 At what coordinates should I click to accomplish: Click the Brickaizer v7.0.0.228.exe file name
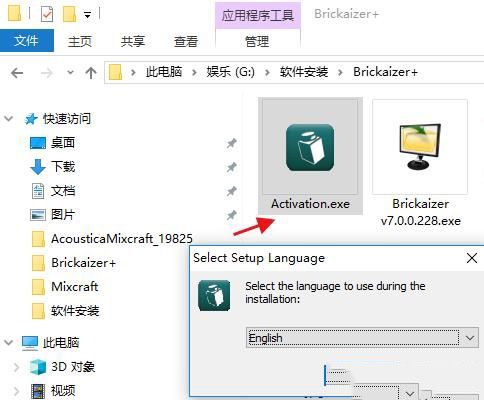[421, 212]
